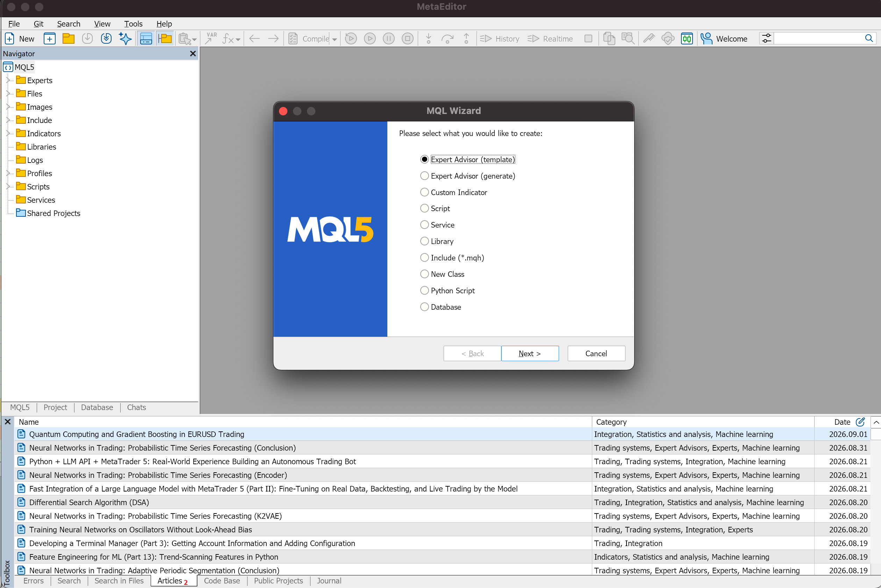Open the File menu
This screenshot has height=588, width=881.
click(14, 24)
